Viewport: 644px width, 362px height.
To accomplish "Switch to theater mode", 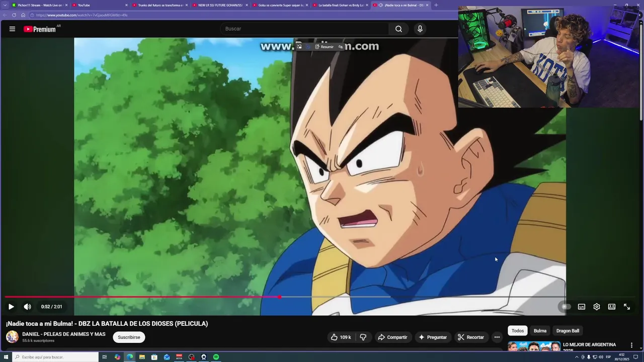I will (x=612, y=307).
